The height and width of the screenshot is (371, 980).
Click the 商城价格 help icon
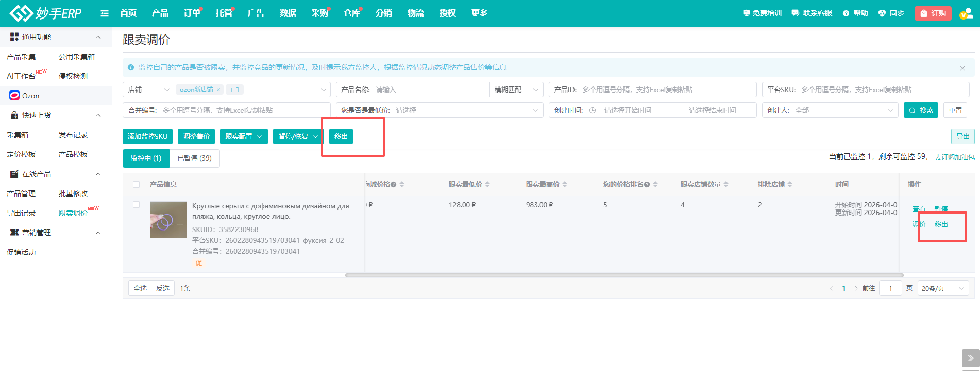[393, 184]
